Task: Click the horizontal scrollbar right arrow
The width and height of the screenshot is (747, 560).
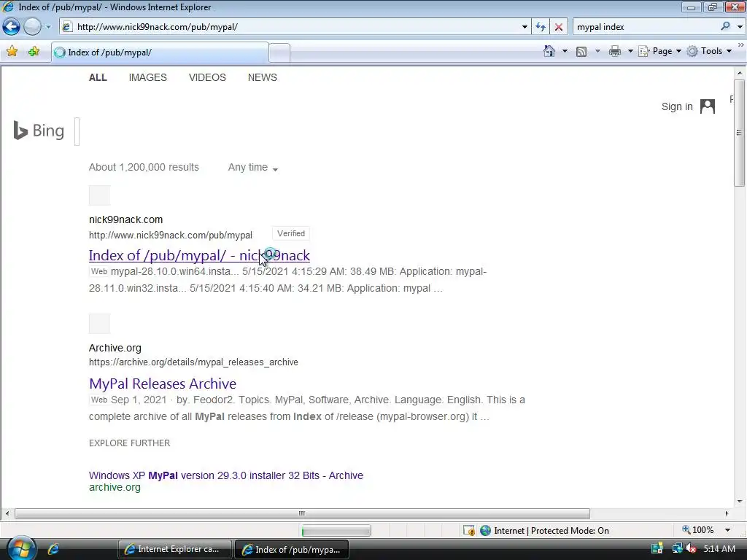Action: (x=727, y=513)
